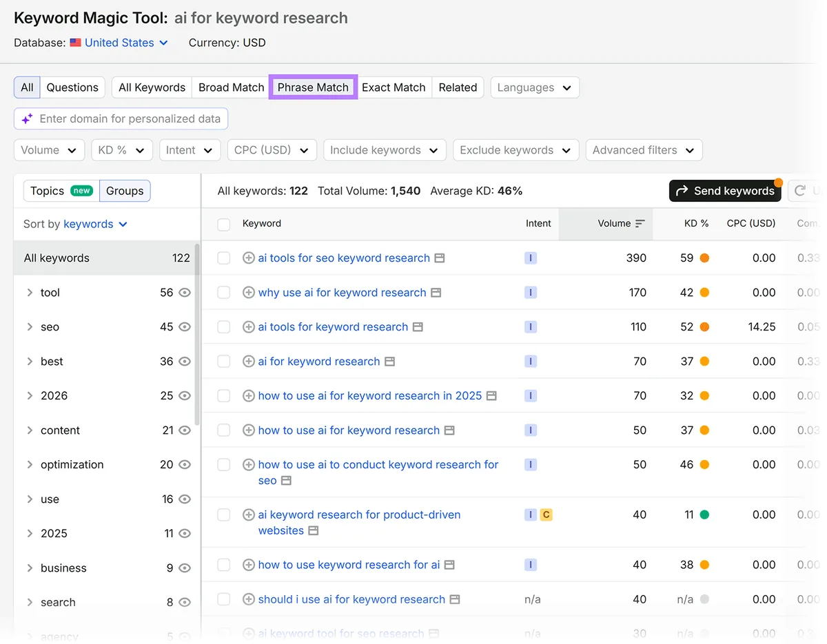Click the Volume column sort icon
827x644 pixels.
640,223
